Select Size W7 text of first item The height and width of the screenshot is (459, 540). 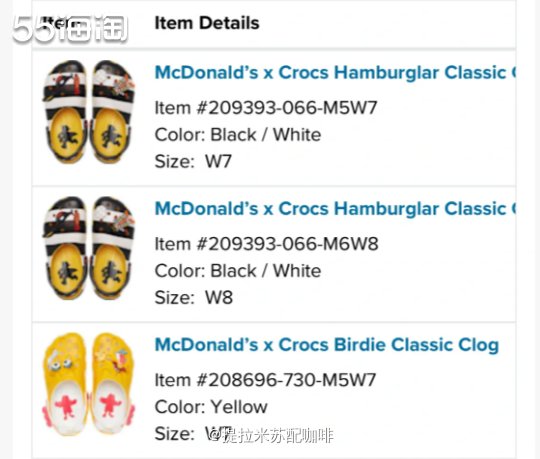tap(193, 161)
